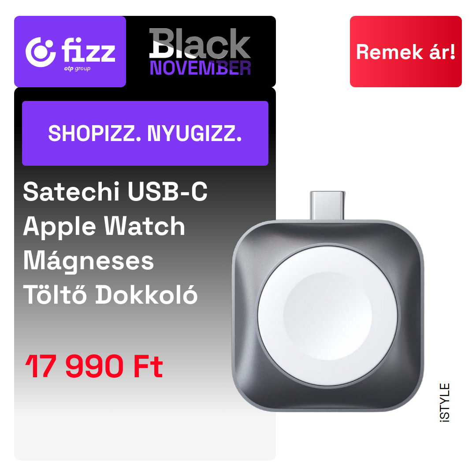Click the white magnetic charging puck

[327, 316]
